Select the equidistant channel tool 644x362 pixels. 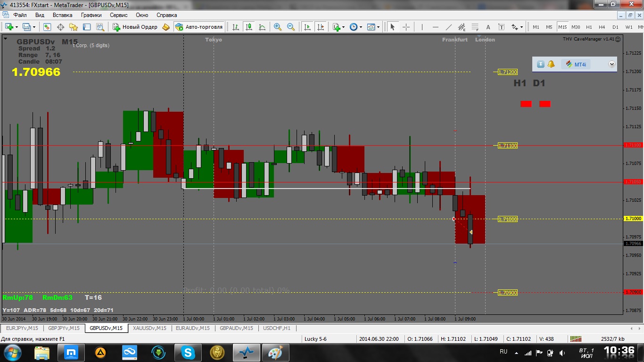point(462,27)
